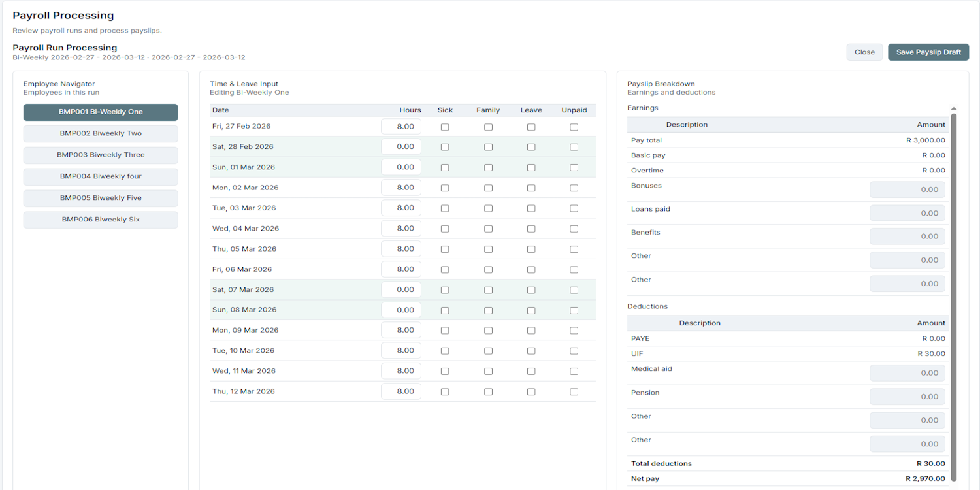Screen dimensions: 980x490
Task: Focus the Pension deduction amount field
Action: 907,397
